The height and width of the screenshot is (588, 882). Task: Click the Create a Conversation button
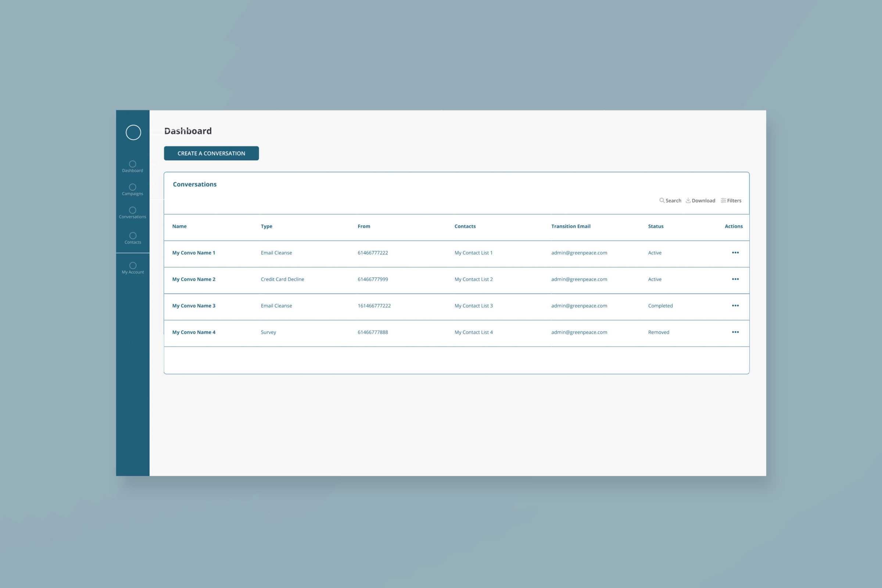(x=211, y=153)
